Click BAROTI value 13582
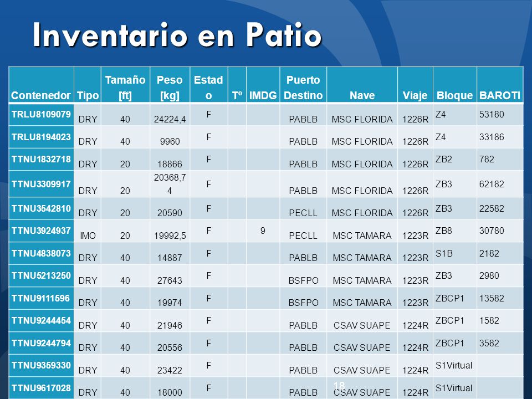 (x=492, y=298)
